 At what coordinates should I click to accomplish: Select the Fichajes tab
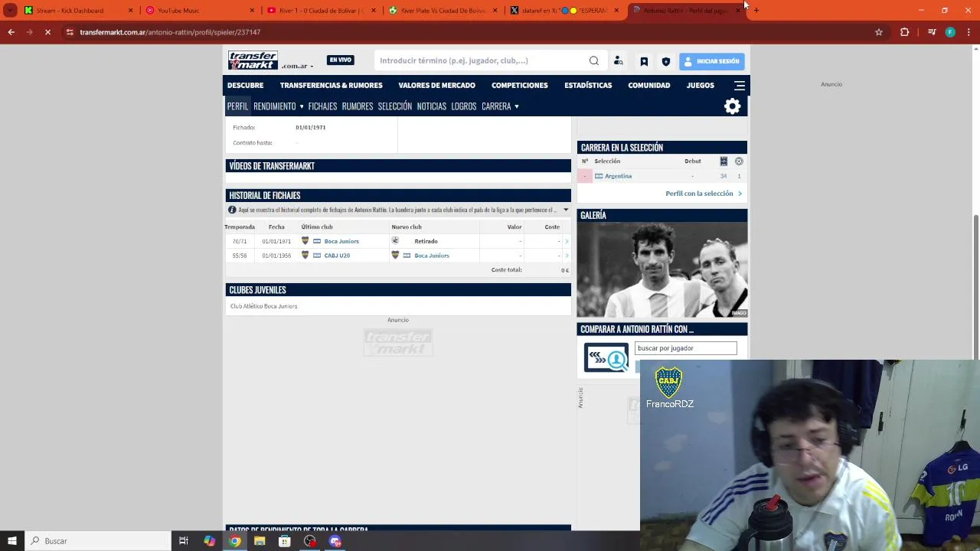coord(322,106)
